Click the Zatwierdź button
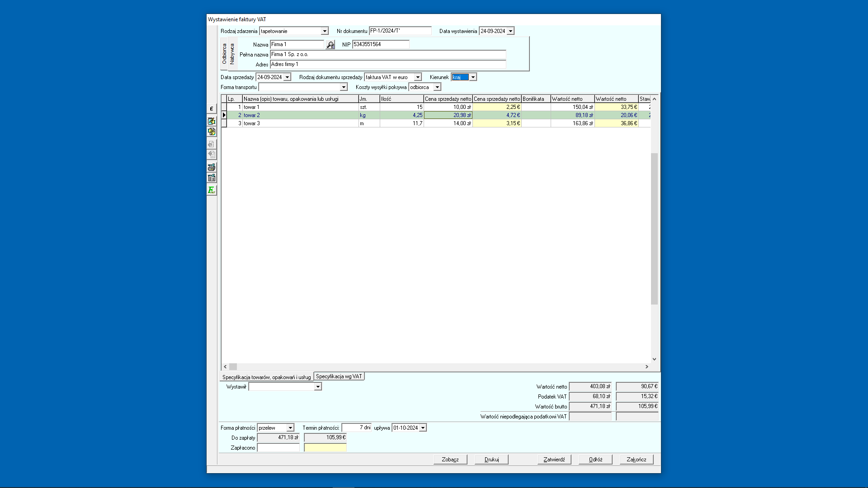 (554, 460)
